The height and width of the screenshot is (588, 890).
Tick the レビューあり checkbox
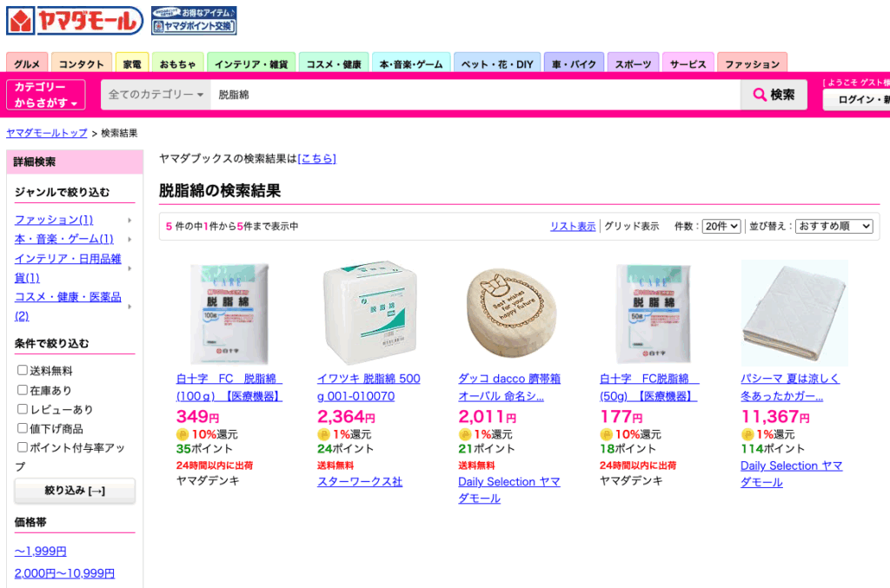point(22,409)
